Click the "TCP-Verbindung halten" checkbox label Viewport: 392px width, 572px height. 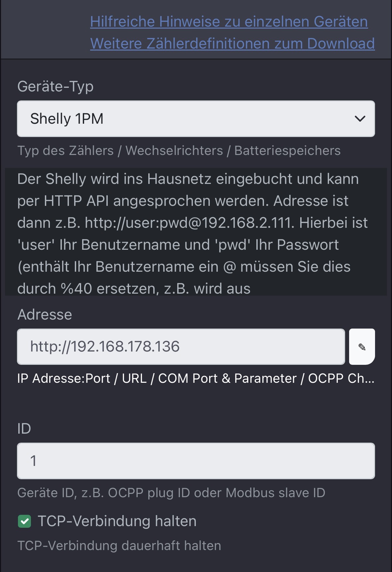pos(117,521)
